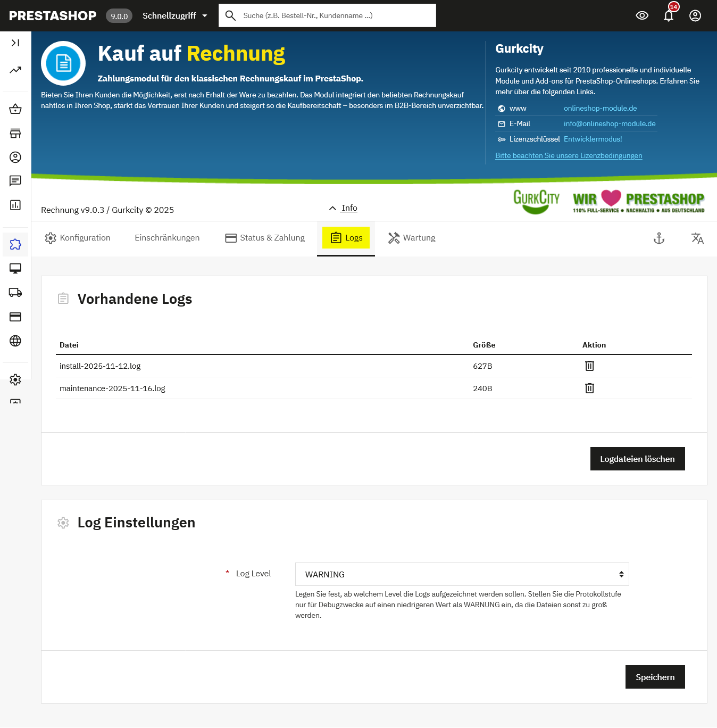Open the Log Level WARNING dropdown
Screen dimensions: 717x728
462,574
